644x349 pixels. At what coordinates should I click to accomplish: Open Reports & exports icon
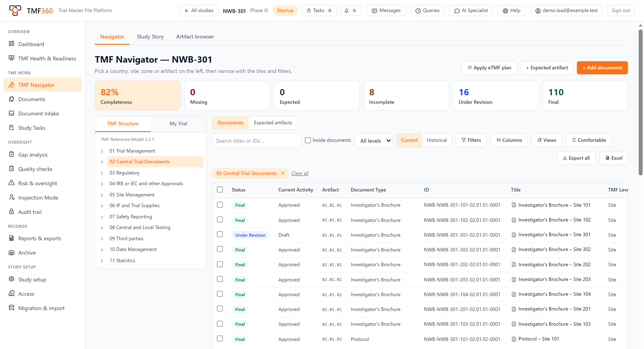[11, 238]
